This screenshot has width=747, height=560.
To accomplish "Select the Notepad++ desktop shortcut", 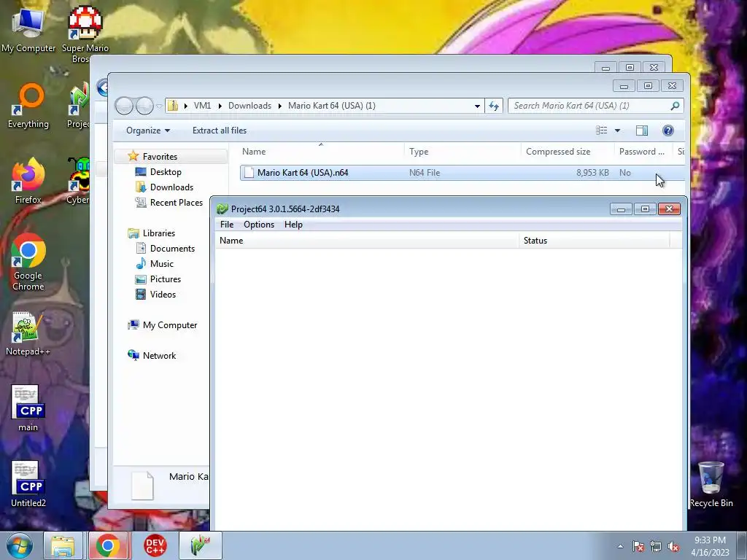I will point(28,333).
